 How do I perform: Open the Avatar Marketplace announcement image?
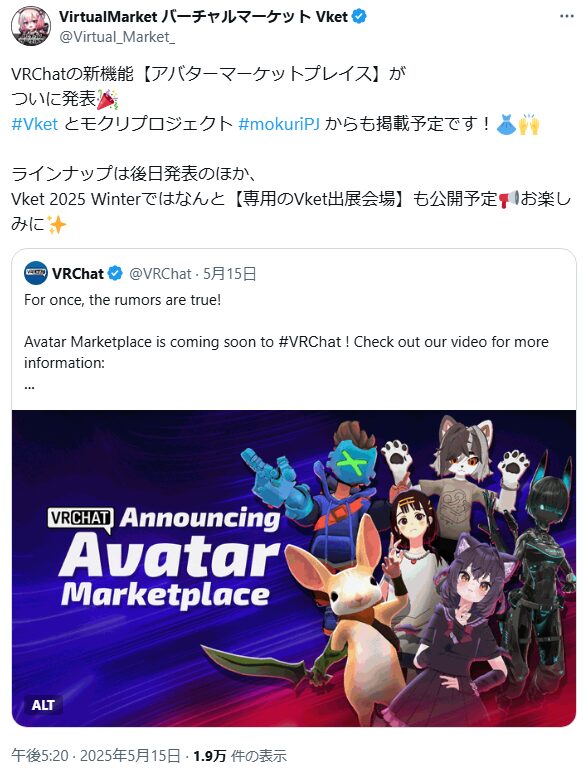(294, 568)
